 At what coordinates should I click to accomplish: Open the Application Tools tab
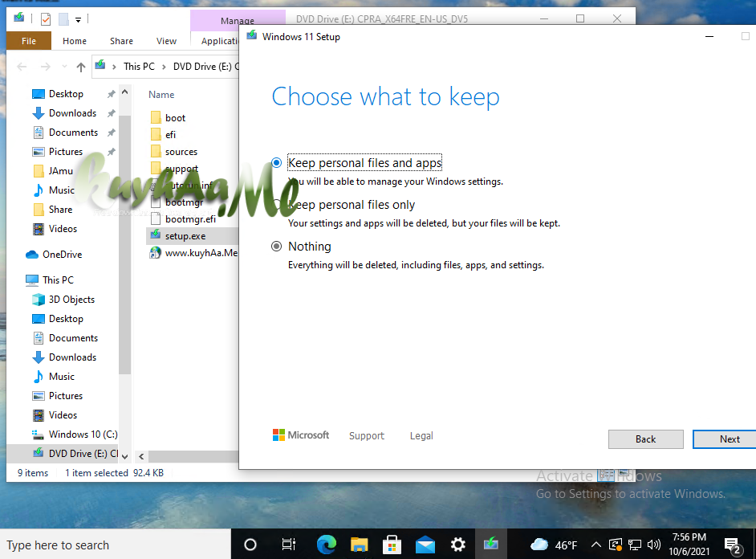coord(220,41)
